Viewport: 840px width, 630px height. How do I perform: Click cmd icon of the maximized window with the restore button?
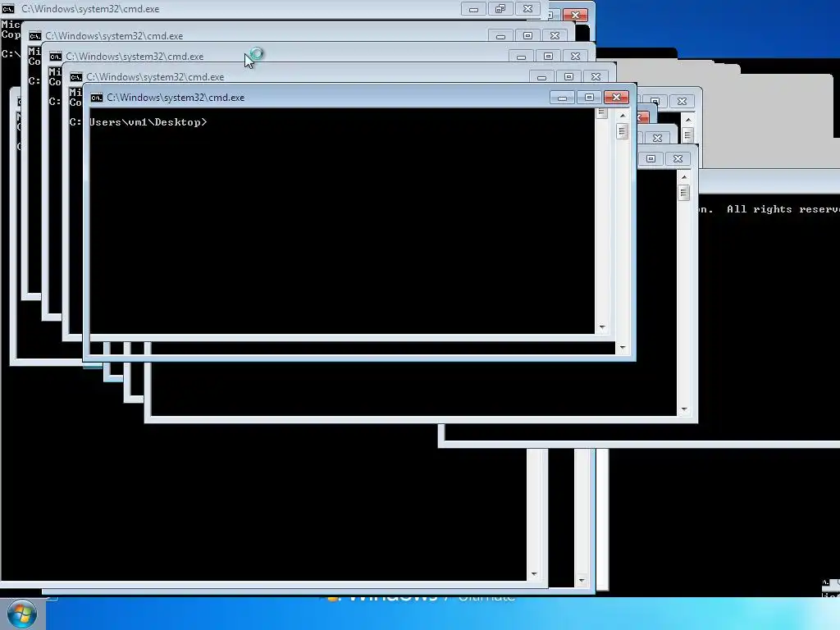(8, 9)
